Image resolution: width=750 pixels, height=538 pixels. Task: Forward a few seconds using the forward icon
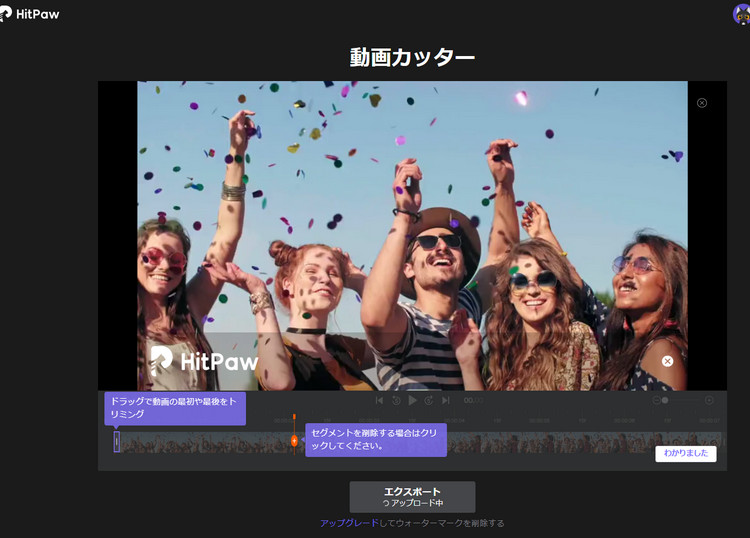(429, 400)
